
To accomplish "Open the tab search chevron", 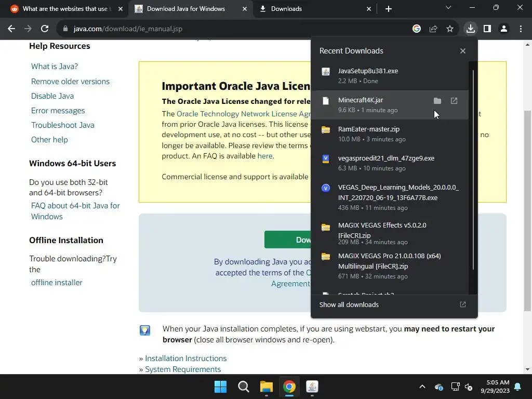I will click(x=448, y=7).
